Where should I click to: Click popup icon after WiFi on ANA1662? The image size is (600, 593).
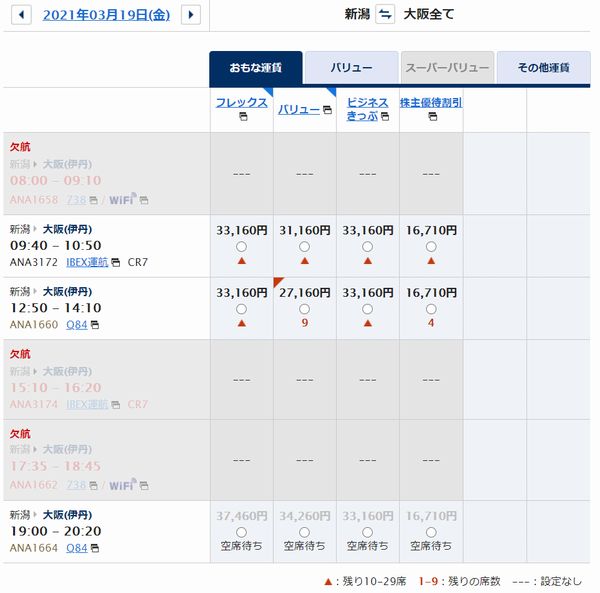tap(144, 485)
